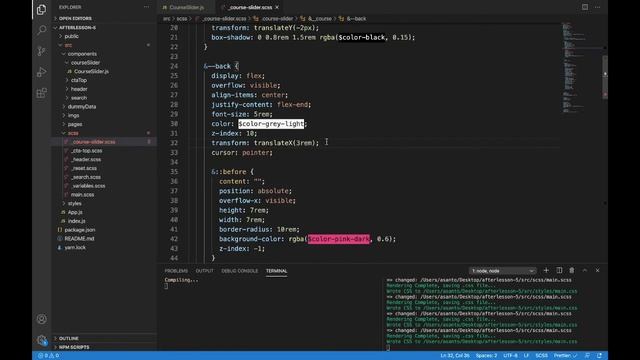The image size is (640, 360).
Task: Expand the pages folder
Action: pyautogui.click(x=75, y=124)
